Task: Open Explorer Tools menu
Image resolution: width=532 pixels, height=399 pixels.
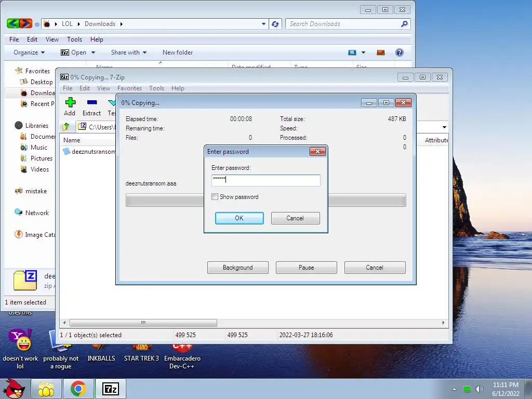Action: (74, 39)
